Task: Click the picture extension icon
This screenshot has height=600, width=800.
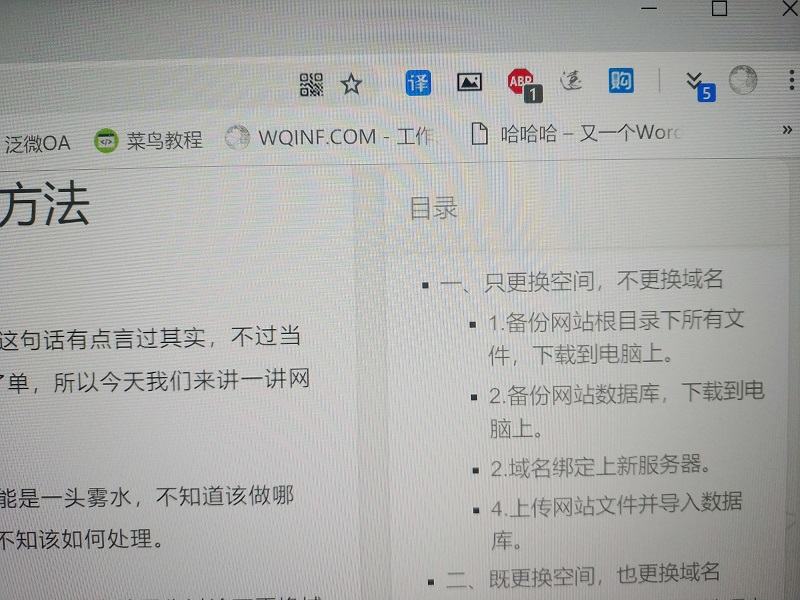Action: [x=470, y=83]
